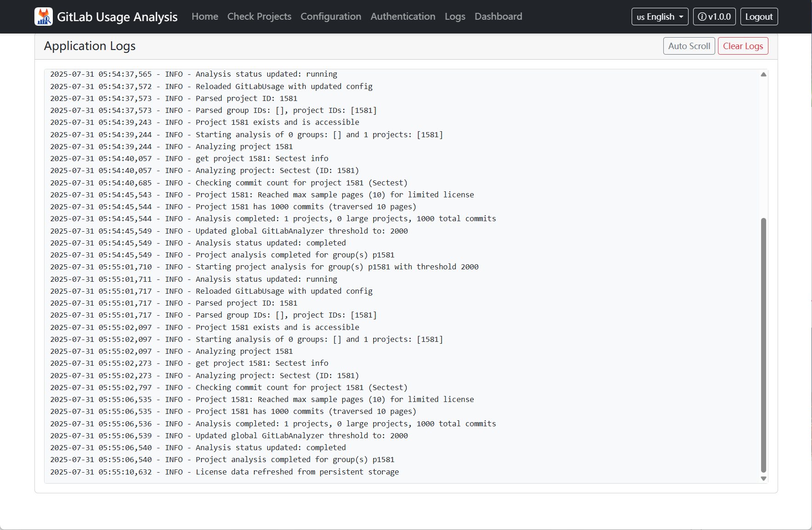Click the 05:54:37,572 'Reloaded GitLabUsage' log line
This screenshot has width=812, height=530.
(211, 86)
